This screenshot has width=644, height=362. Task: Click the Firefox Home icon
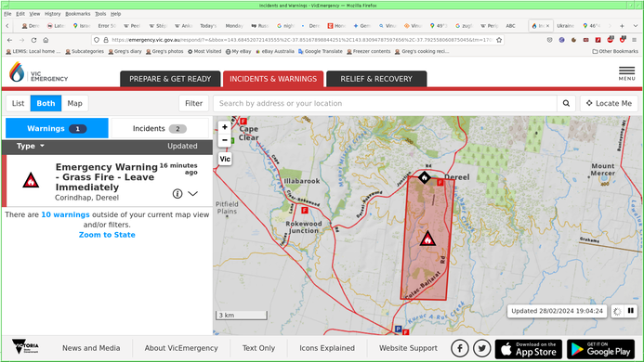coord(46,40)
